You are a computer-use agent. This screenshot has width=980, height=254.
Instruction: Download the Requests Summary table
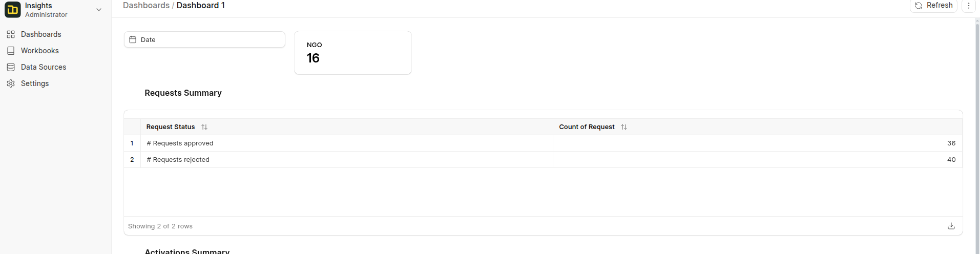[951, 226]
